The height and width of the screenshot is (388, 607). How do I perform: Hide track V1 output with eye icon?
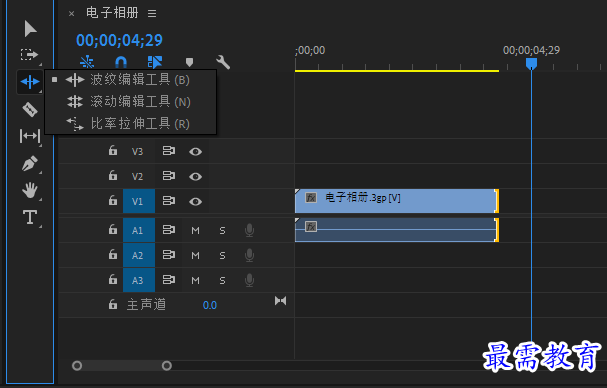pyautogui.click(x=195, y=201)
